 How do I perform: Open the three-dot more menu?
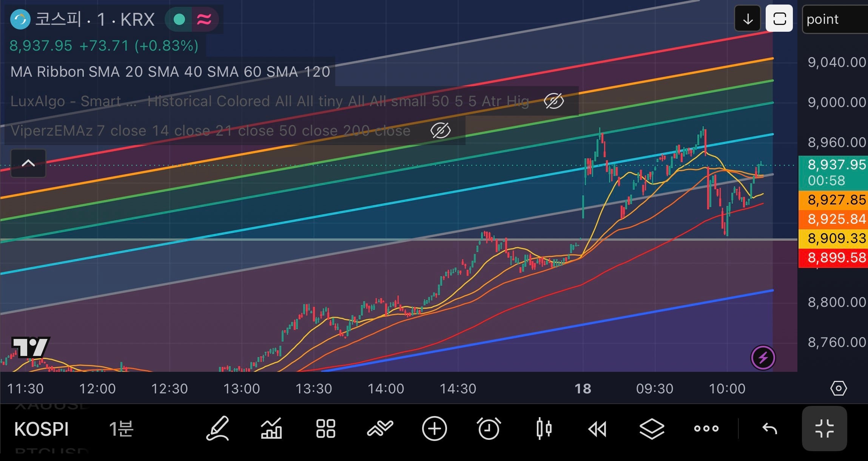click(x=706, y=429)
